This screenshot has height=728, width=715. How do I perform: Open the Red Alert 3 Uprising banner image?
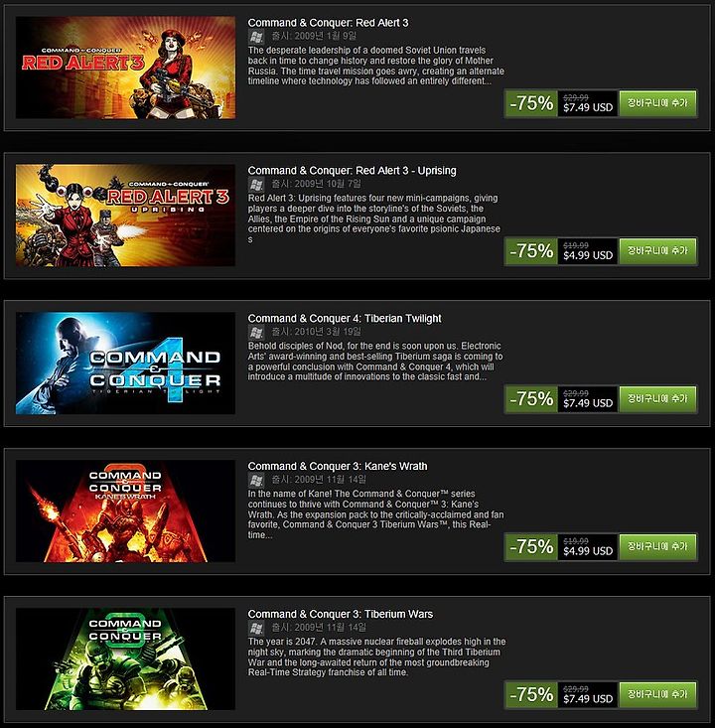tap(125, 216)
